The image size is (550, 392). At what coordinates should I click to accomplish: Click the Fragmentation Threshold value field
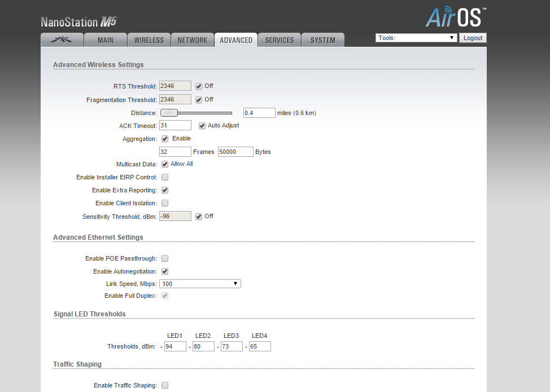tap(175, 99)
